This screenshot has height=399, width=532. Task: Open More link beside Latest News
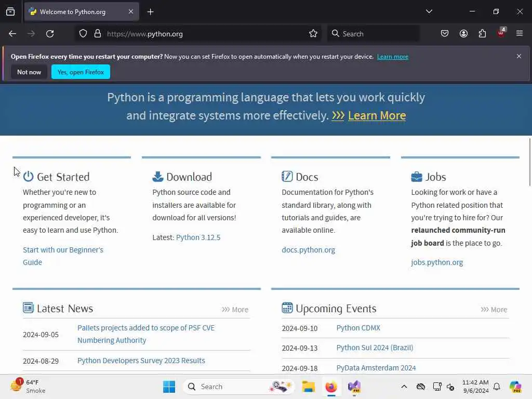pos(235,310)
